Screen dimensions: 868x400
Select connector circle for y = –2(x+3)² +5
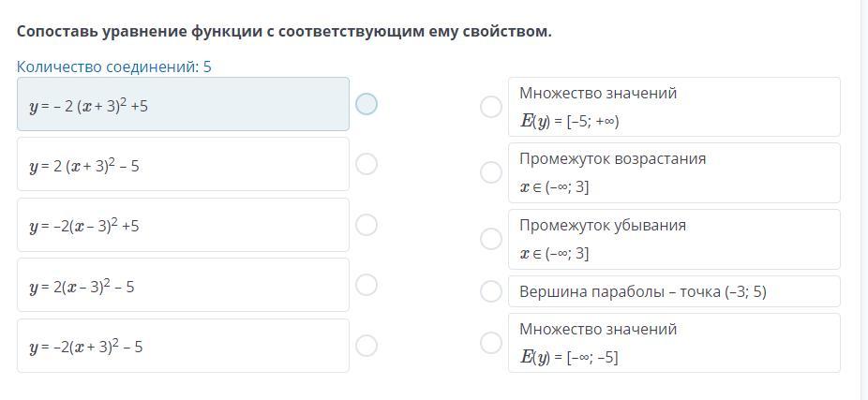367,104
